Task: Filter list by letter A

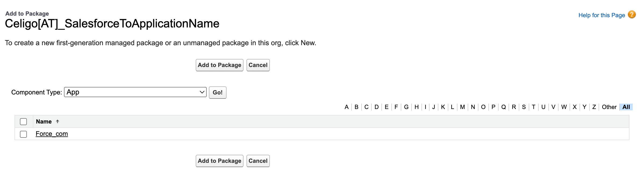Action: point(347,107)
